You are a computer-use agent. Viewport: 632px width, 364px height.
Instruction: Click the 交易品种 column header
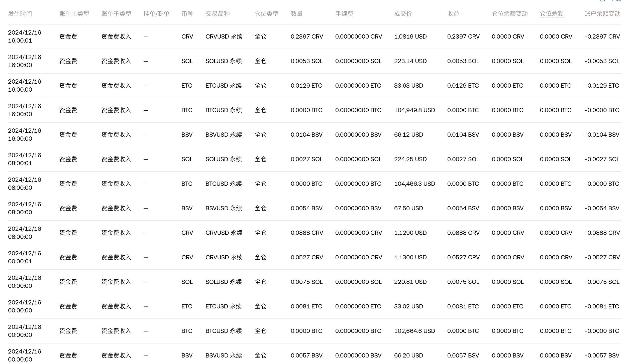(218, 14)
